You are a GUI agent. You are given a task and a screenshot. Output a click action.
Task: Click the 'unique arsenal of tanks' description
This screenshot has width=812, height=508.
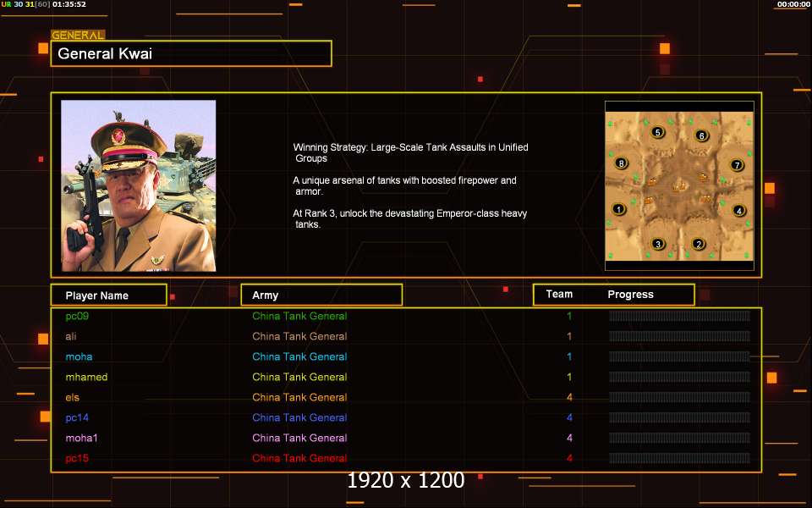404,185
